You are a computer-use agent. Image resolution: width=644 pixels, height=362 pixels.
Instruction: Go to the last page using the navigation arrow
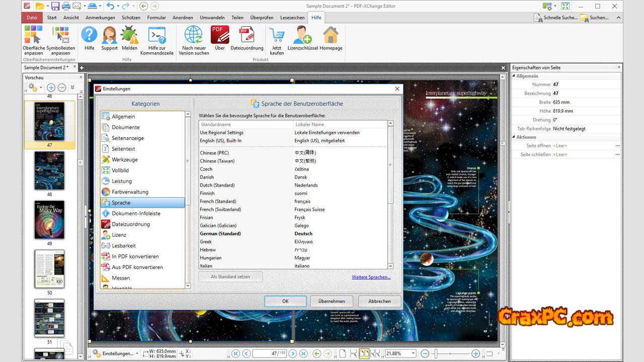pyautogui.click(x=303, y=353)
